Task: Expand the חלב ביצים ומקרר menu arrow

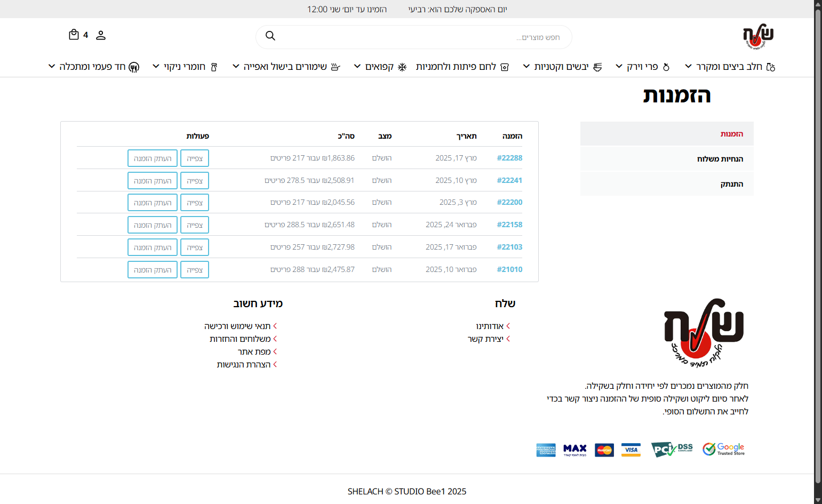Action: [689, 66]
